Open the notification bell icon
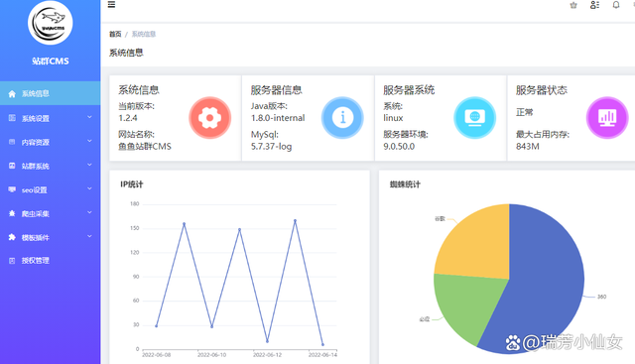 [x=616, y=5]
